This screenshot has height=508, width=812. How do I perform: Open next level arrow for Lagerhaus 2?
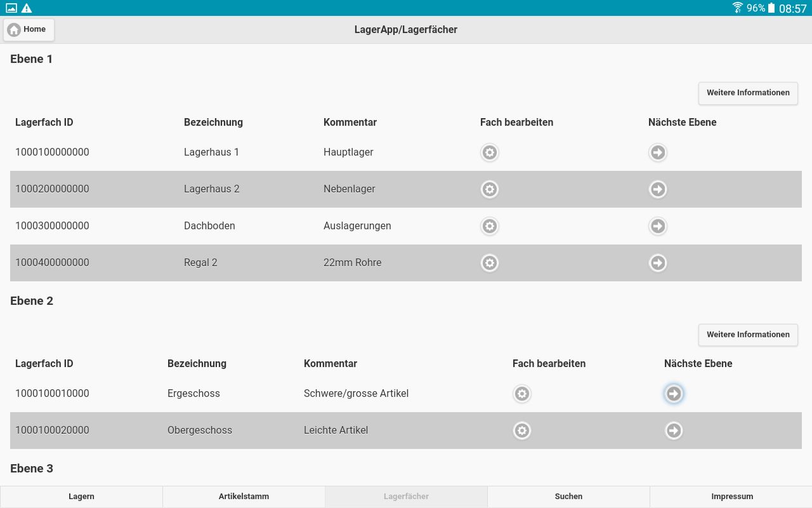658,189
